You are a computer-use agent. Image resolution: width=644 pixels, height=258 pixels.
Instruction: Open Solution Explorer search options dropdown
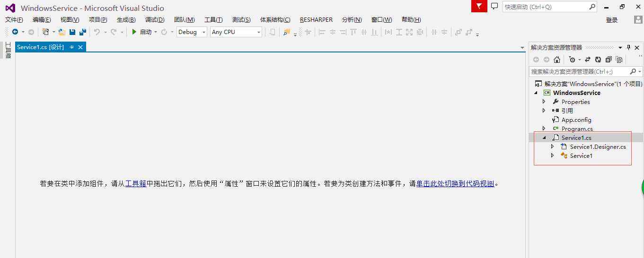click(640, 71)
